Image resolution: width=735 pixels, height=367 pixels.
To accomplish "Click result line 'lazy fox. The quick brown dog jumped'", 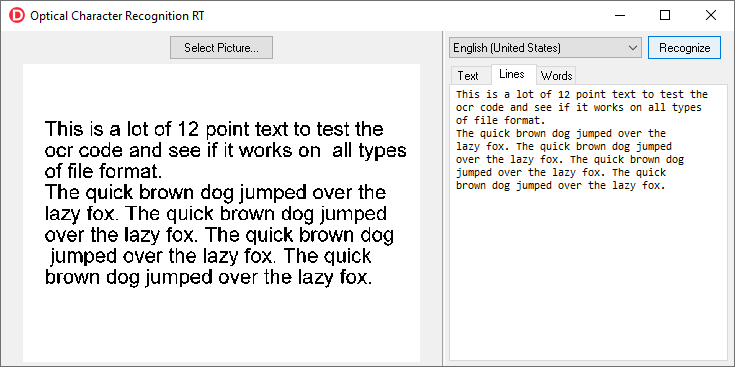I will (564, 146).
